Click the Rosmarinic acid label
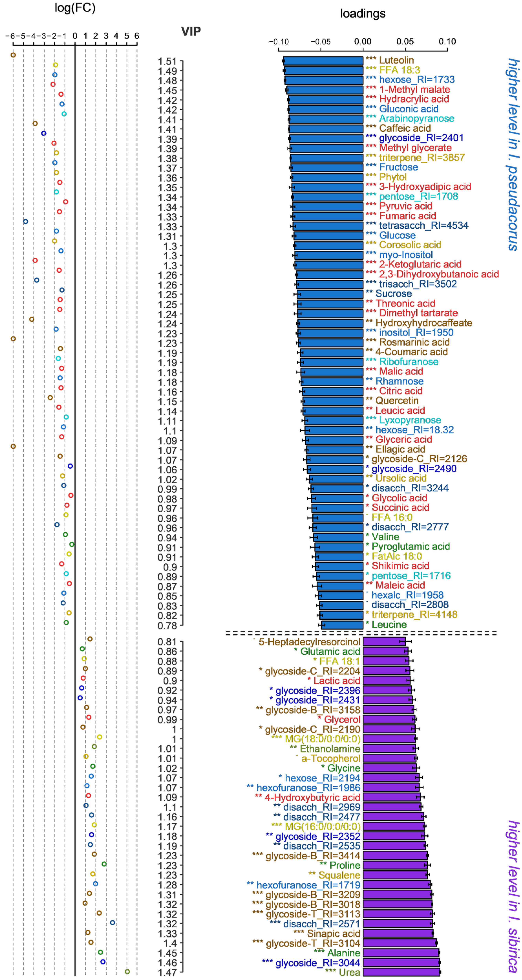Screen dimensions: 522x980 (414, 342)
